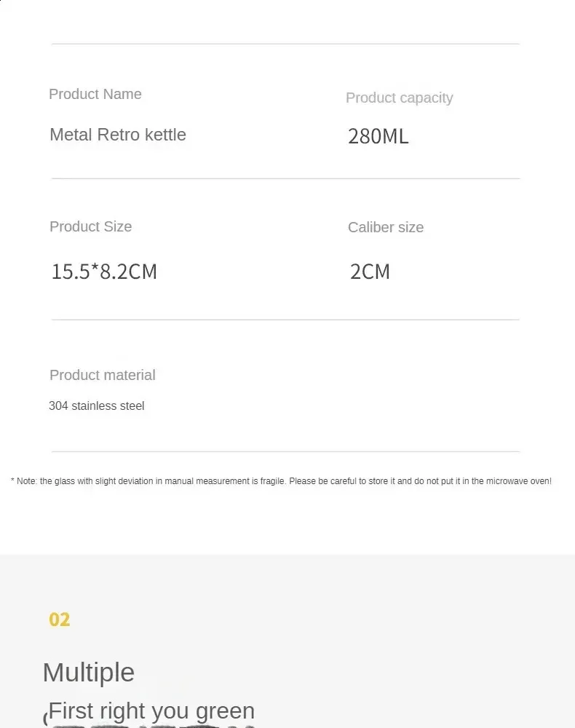Click the yellow 02 section number
This screenshot has width=575, height=728.
[60, 620]
